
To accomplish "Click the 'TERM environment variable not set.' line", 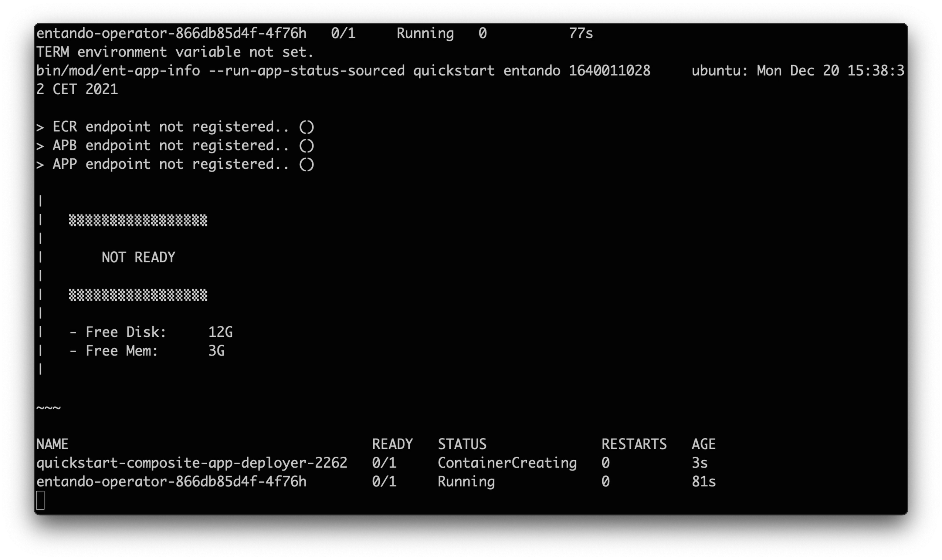I will [175, 52].
